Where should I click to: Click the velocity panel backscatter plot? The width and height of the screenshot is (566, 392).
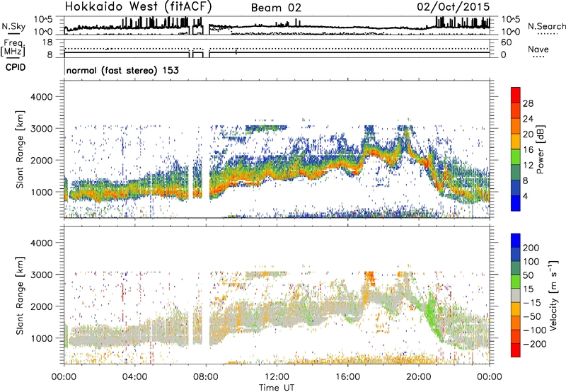click(277, 295)
